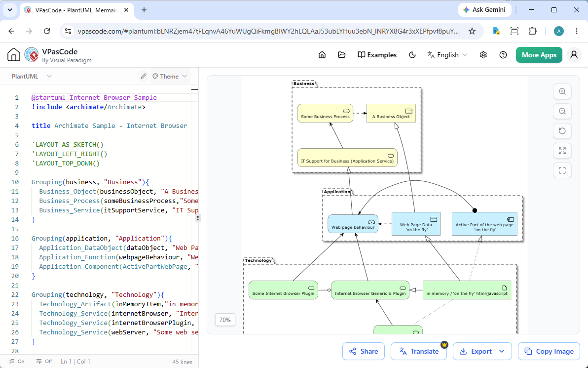Viewport: 588px width, 368px height.
Task: Open the VPasCode home house icon
Action: pyautogui.click(x=13, y=55)
